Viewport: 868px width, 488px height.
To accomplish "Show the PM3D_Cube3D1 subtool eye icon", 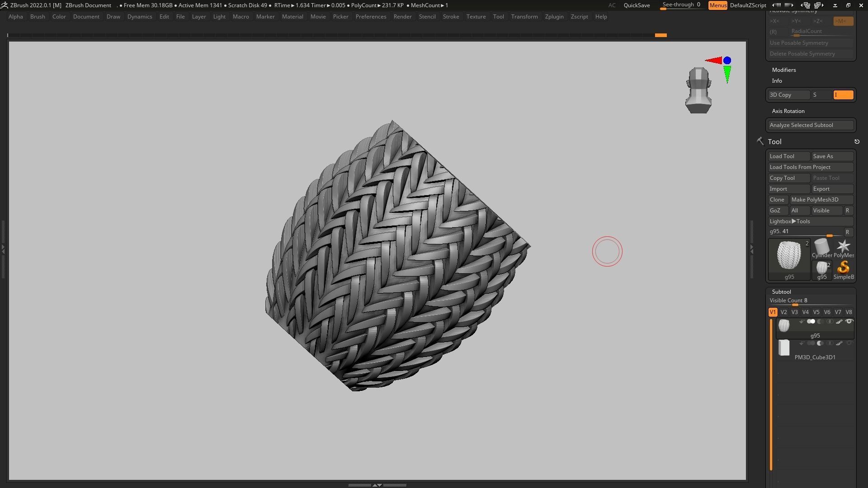I will pos(849,343).
